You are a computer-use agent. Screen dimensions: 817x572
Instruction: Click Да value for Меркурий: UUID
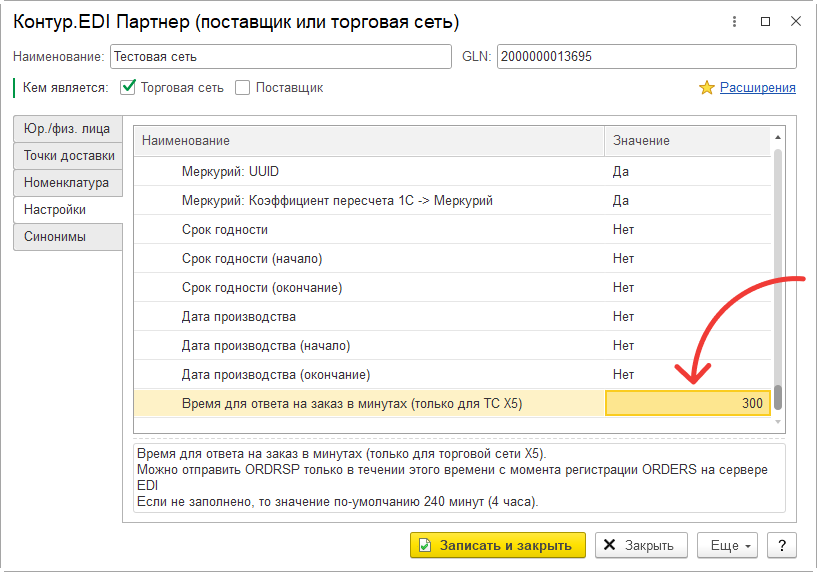click(x=621, y=171)
